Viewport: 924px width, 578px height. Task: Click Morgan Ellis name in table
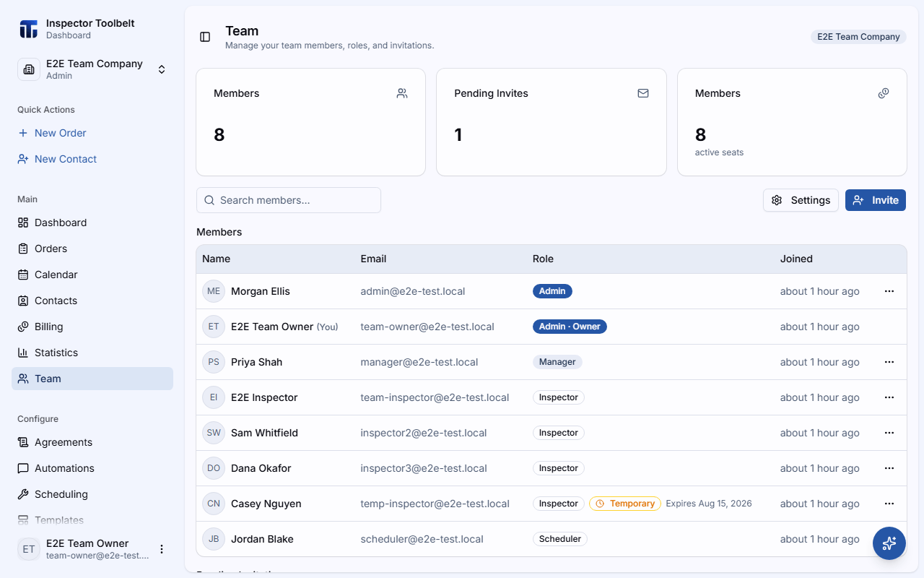[x=261, y=291]
